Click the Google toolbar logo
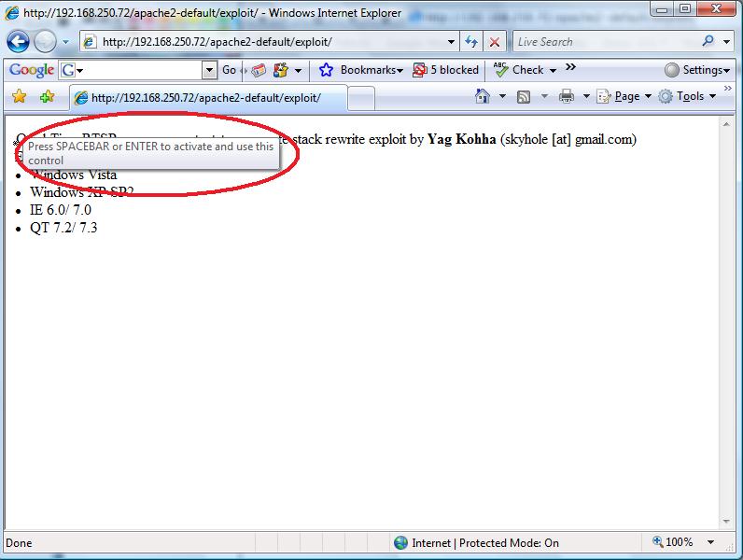Screen dimensions: 743x560 click(32, 70)
